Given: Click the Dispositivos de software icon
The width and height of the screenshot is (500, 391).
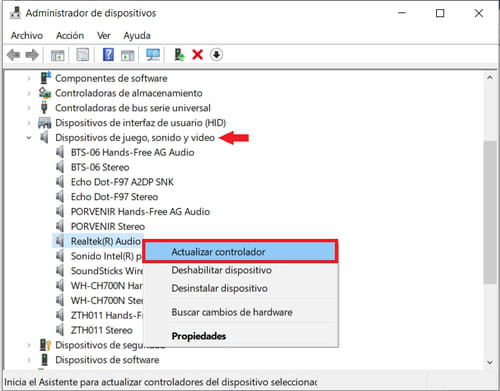Looking at the screenshot, I should click(x=44, y=360).
